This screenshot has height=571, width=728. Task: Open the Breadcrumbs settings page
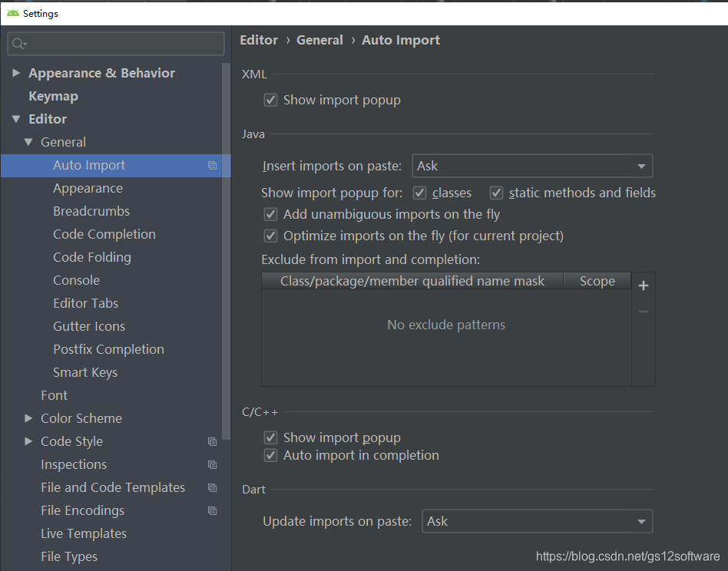[x=91, y=211]
